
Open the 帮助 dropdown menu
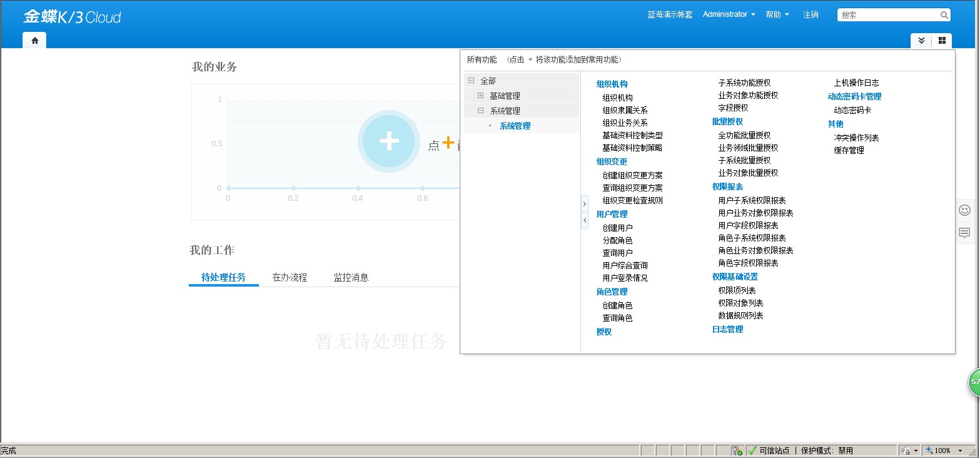pos(777,14)
